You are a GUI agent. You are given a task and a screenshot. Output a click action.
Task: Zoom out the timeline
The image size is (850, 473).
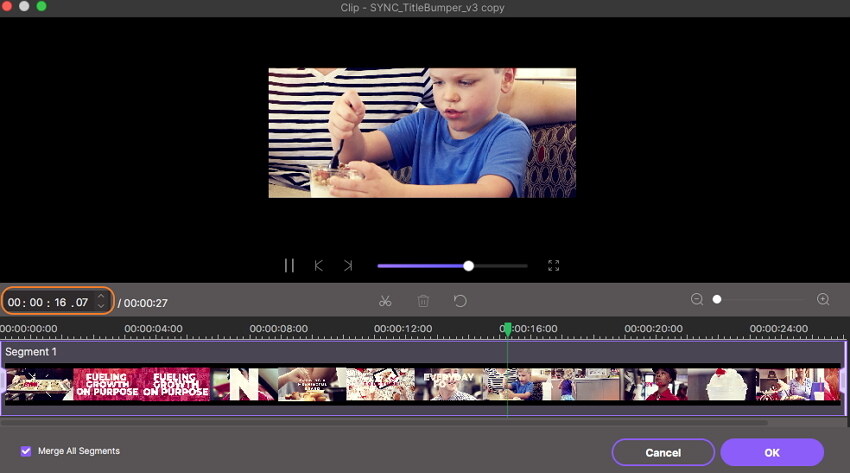697,300
